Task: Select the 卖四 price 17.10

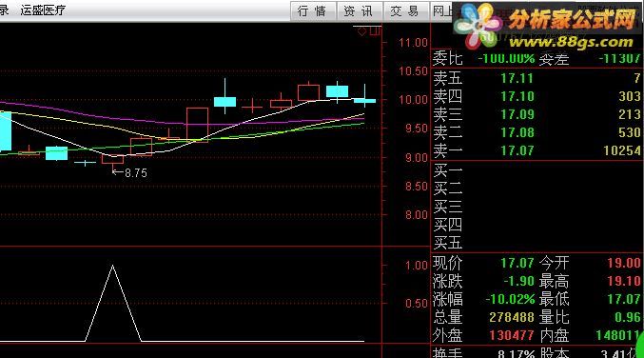Action: pos(517,96)
